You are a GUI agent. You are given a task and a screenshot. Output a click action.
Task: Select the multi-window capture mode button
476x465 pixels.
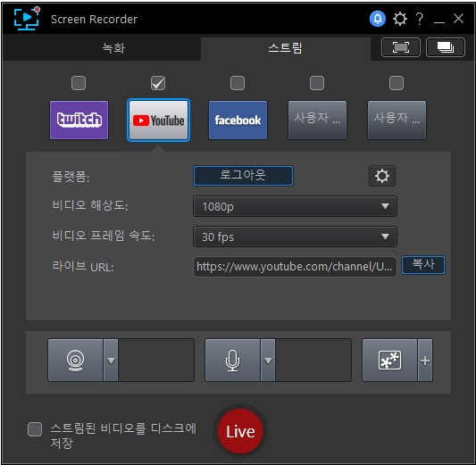446,47
